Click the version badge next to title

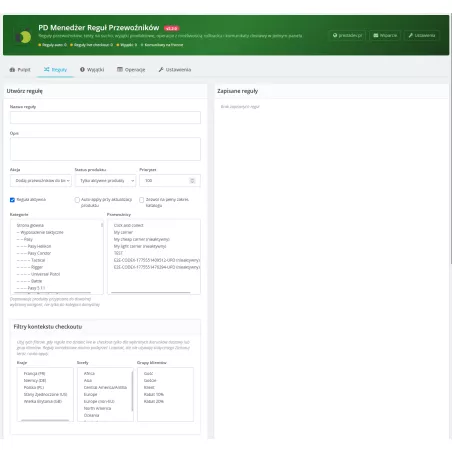click(x=171, y=28)
